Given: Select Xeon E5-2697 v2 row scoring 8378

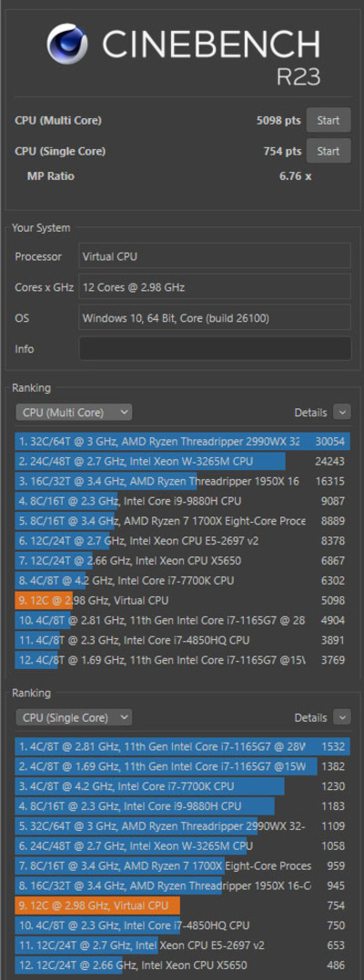Looking at the screenshot, I should click(x=182, y=541).
